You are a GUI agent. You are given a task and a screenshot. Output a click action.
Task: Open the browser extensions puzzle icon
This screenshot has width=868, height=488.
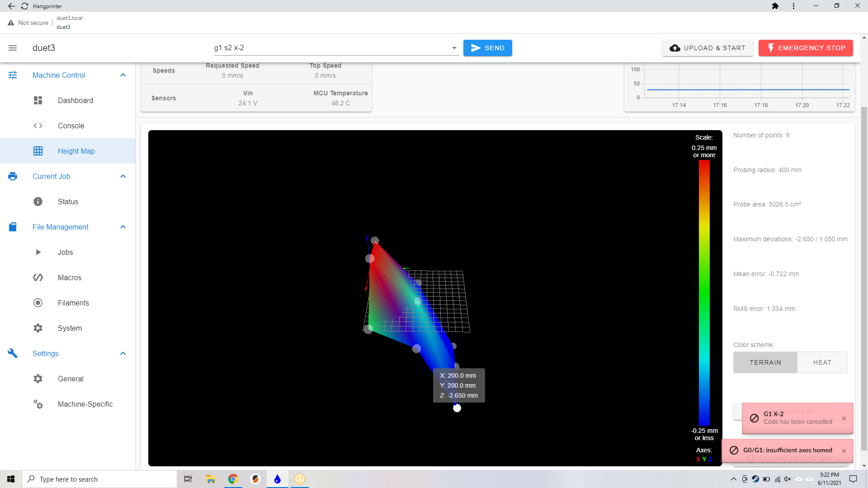pos(775,6)
